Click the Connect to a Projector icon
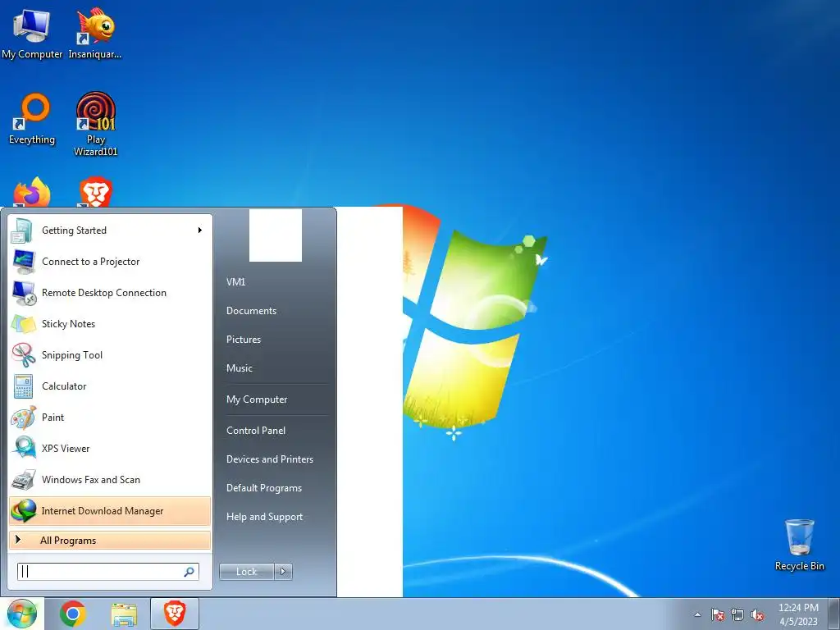Image resolution: width=840 pixels, height=630 pixels. click(x=23, y=262)
